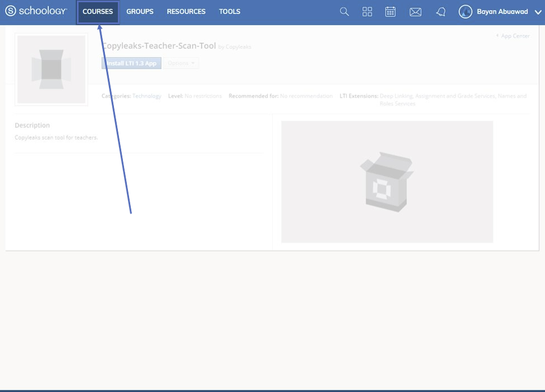Open the app grid icon

click(367, 12)
